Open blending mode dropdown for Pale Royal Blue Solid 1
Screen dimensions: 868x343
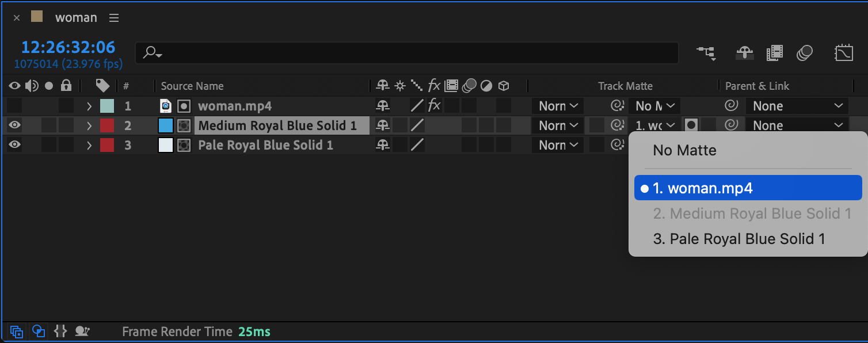pos(558,145)
